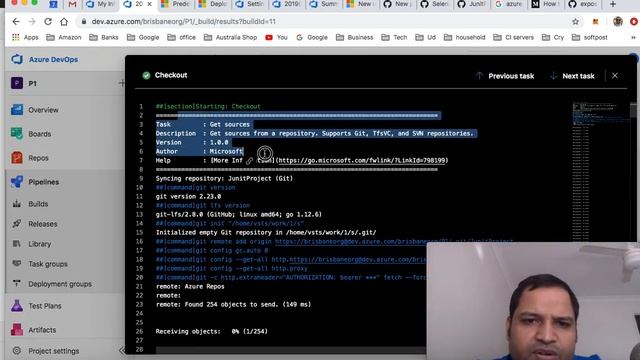Click the browser back arrow
Viewport: 640px width, 360px height.
click(x=16, y=22)
